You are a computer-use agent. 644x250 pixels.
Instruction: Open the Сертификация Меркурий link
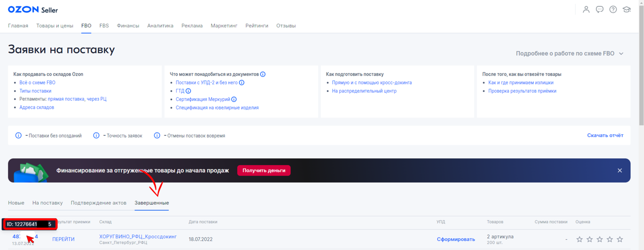[x=203, y=99]
